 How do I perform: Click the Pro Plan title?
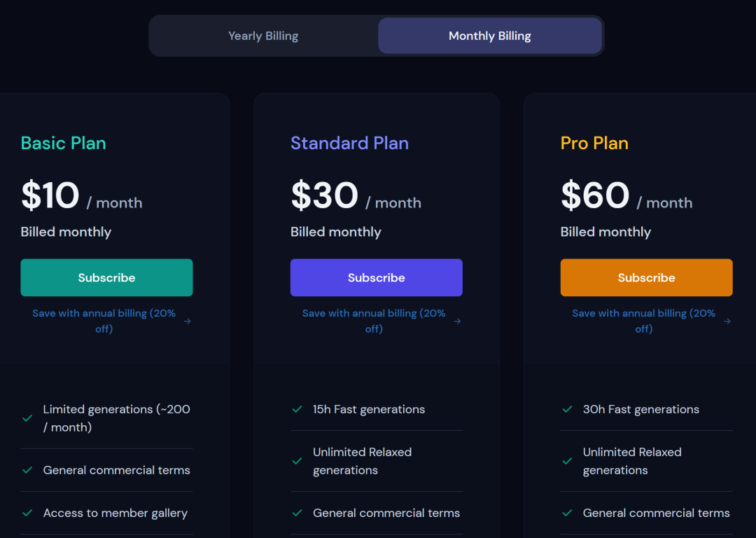[x=594, y=143]
